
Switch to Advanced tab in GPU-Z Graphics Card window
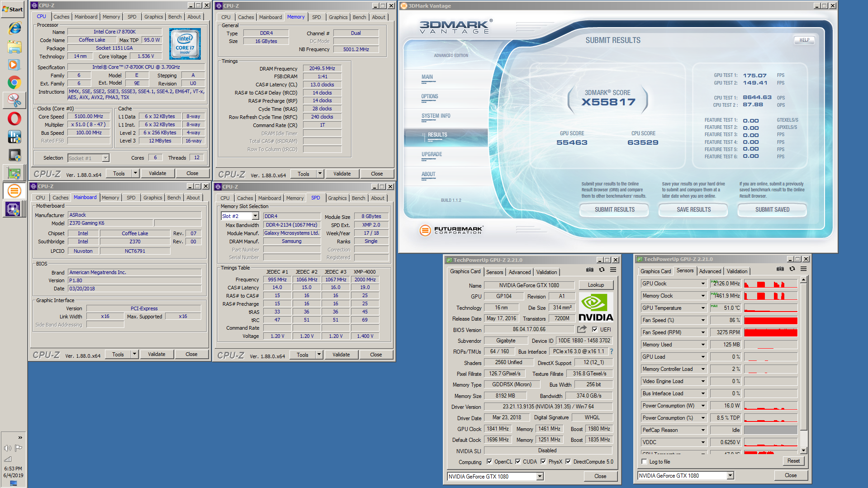point(520,272)
